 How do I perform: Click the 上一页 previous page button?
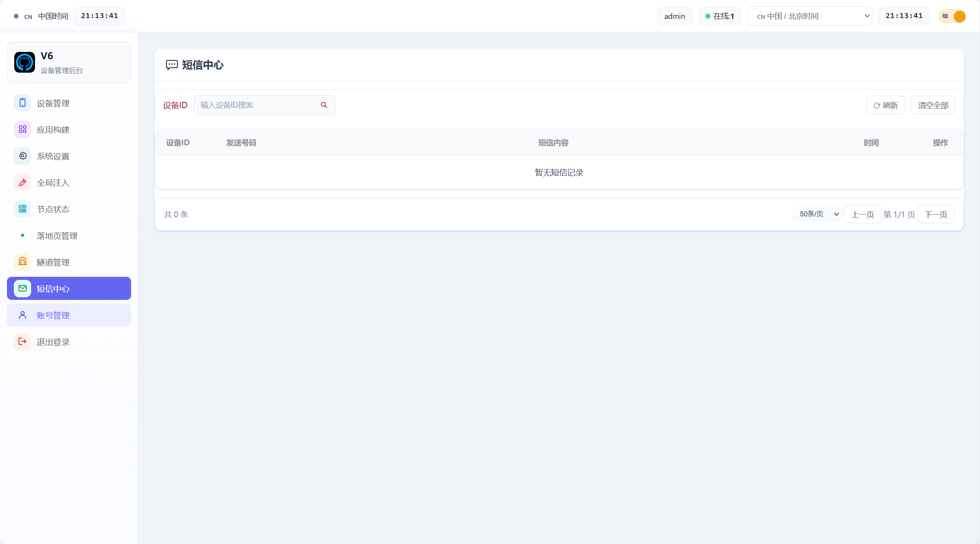click(862, 214)
